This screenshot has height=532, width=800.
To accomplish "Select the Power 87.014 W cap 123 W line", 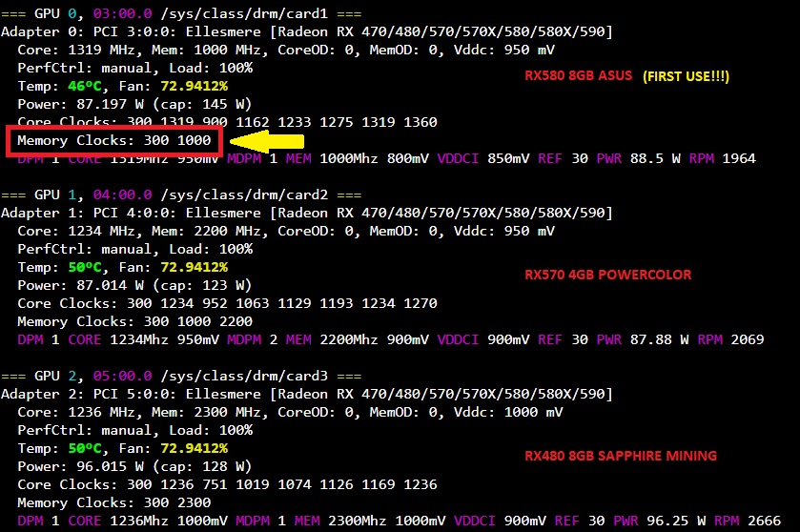I will 133,285.
